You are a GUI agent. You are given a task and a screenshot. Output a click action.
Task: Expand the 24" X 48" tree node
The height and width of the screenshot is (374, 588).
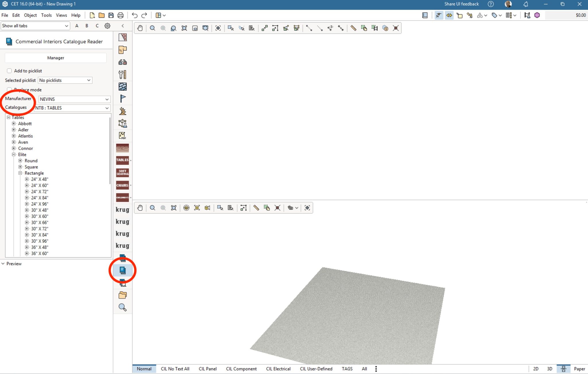point(27,179)
